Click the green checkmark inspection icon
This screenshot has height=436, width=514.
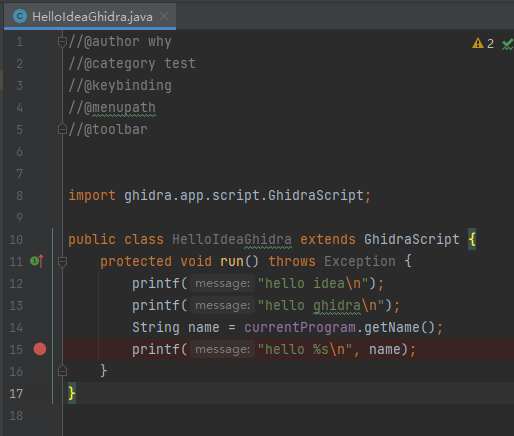click(x=507, y=44)
